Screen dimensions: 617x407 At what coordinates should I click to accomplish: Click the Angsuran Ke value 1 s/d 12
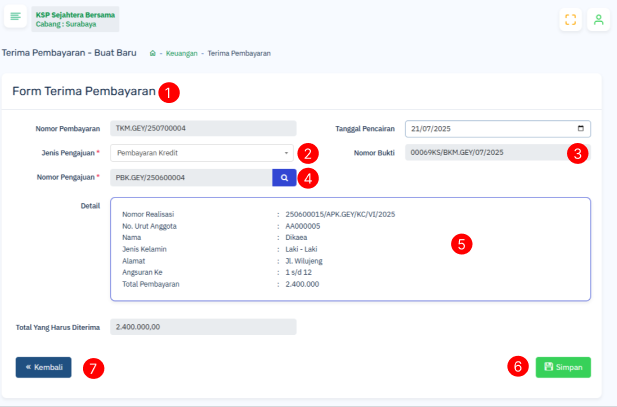pos(298,272)
